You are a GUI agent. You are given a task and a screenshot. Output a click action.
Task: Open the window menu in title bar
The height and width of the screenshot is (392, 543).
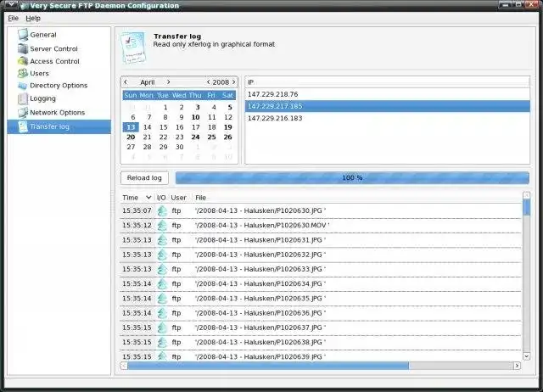pyautogui.click(x=11, y=5)
